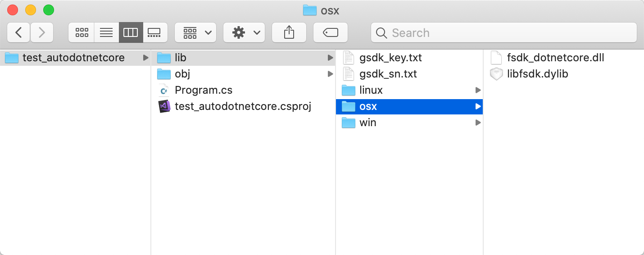Click the Share icon

[289, 32]
